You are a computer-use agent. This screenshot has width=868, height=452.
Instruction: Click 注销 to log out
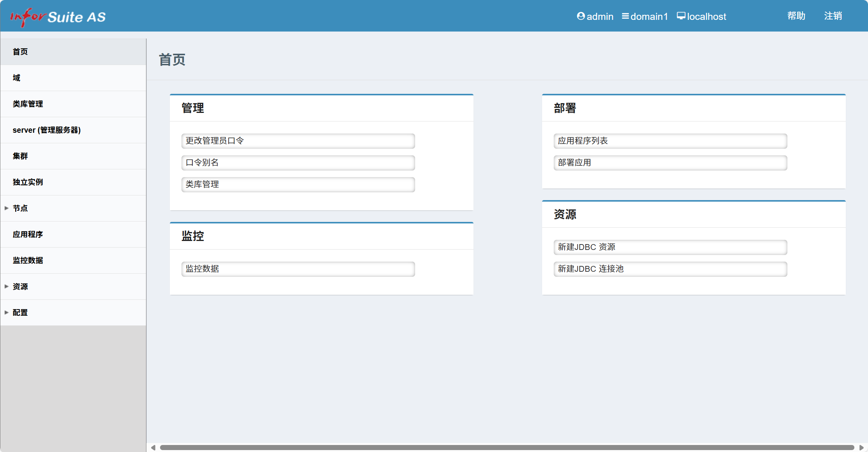[833, 16]
